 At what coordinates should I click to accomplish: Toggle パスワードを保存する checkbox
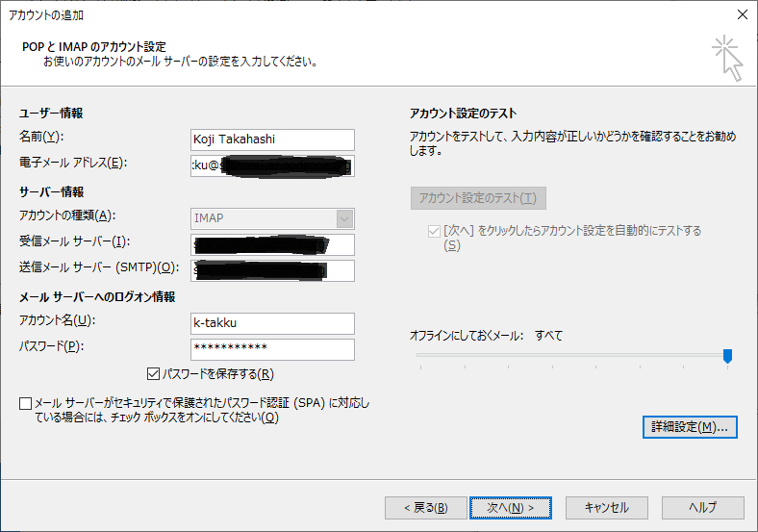(x=154, y=374)
